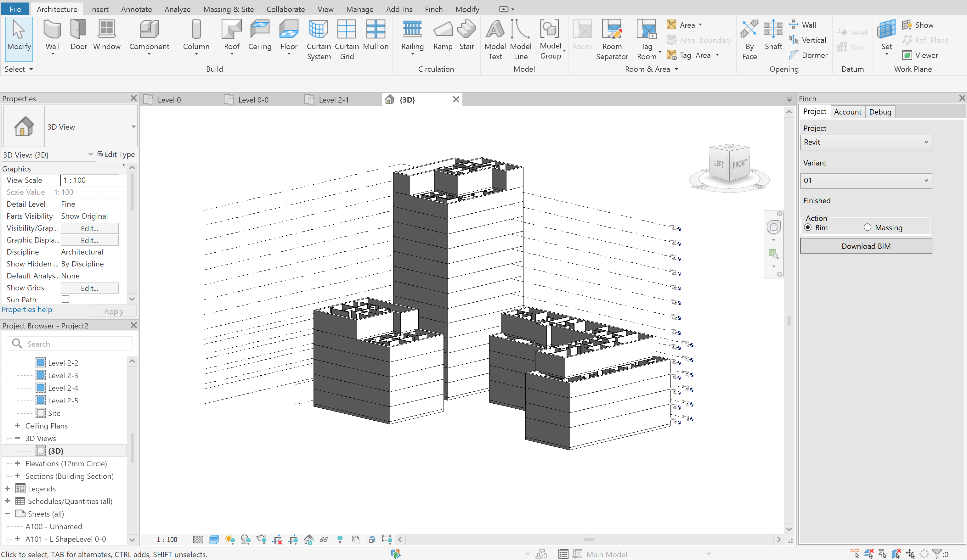Click the Sun Path icon in view bar

point(229,539)
